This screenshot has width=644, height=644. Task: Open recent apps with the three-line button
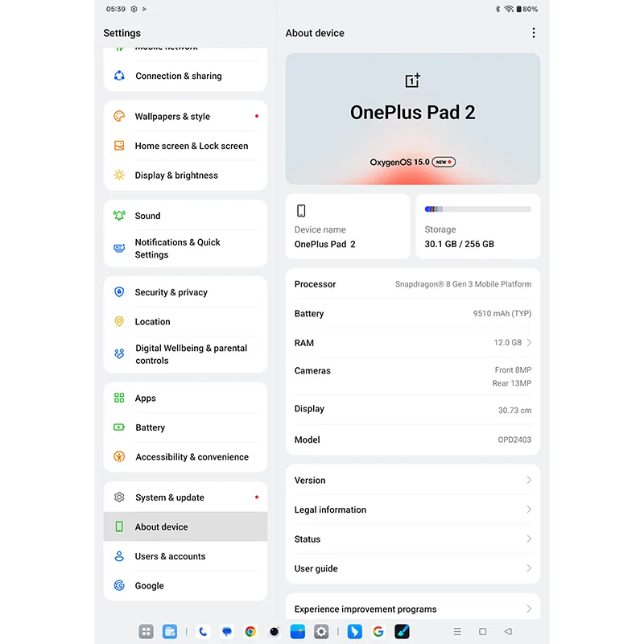tap(457, 631)
